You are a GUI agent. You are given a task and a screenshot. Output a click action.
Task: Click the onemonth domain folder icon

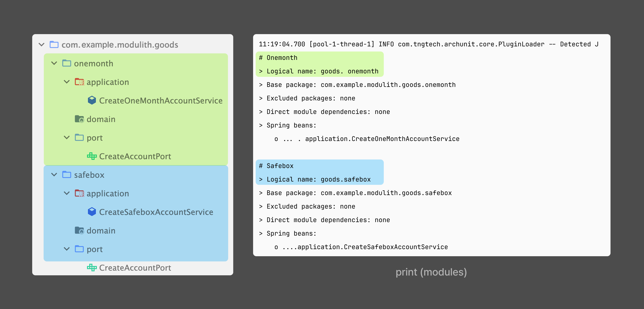click(x=79, y=119)
